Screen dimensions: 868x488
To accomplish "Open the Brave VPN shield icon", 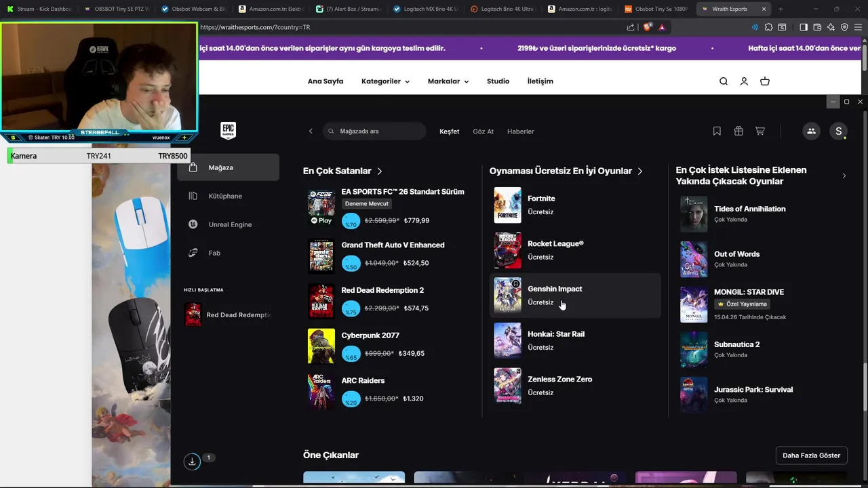I will (x=844, y=27).
